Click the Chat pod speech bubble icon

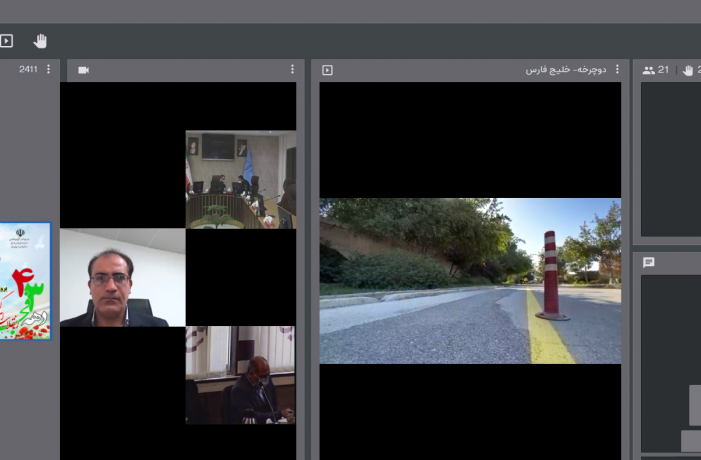pyautogui.click(x=649, y=263)
